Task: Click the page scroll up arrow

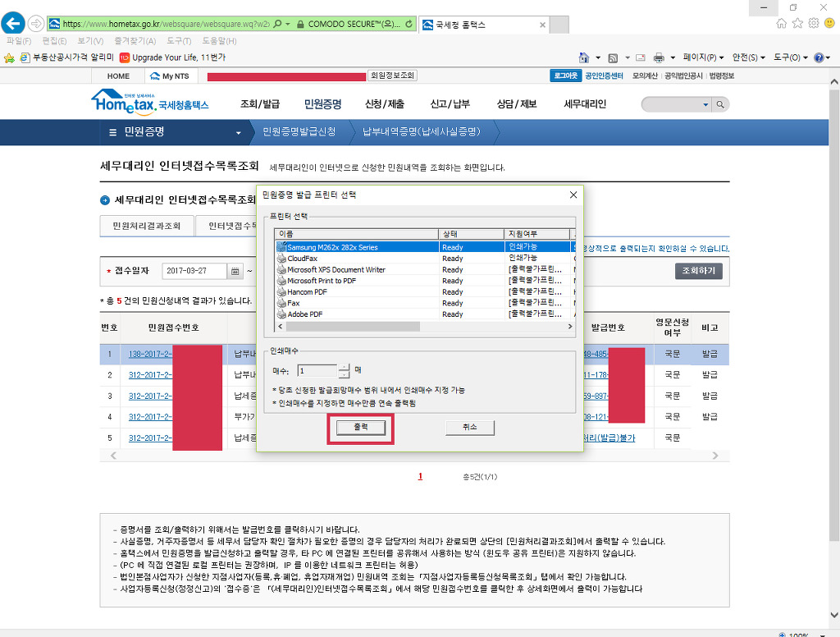Action: tap(834, 81)
